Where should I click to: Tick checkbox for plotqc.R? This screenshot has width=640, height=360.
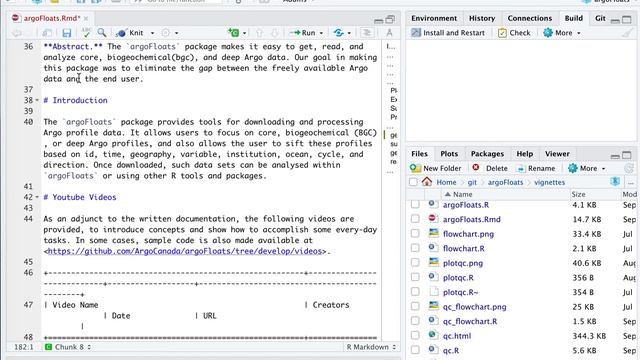415,278
